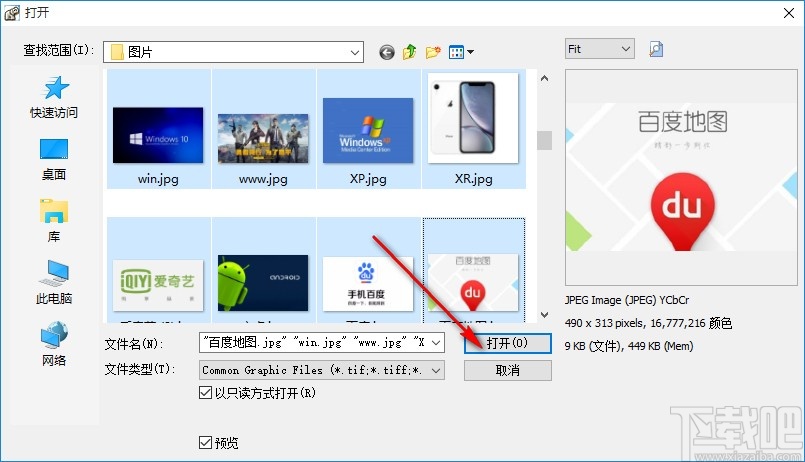This screenshot has height=462, width=805.
Task: Open the view menu icon
Action: pyautogui.click(x=461, y=52)
